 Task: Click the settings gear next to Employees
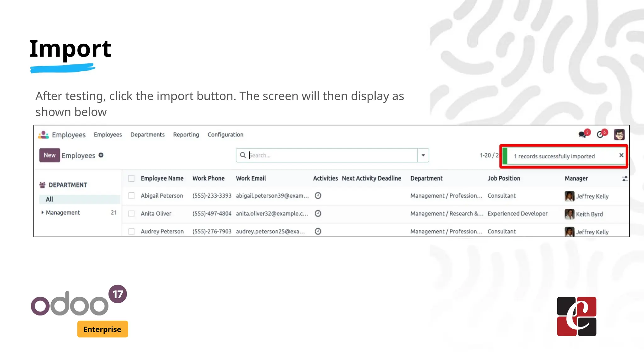[101, 155]
